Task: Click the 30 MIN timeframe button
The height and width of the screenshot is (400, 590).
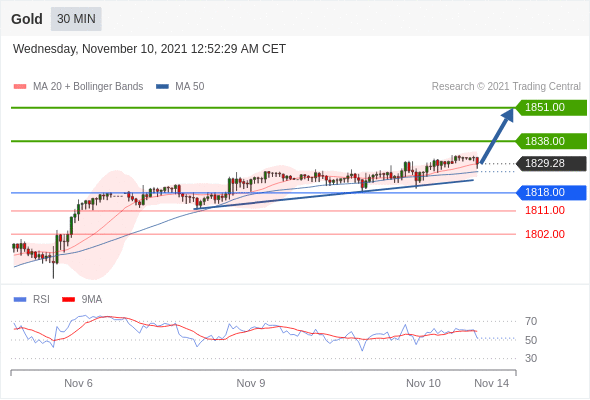Action: click(76, 19)
